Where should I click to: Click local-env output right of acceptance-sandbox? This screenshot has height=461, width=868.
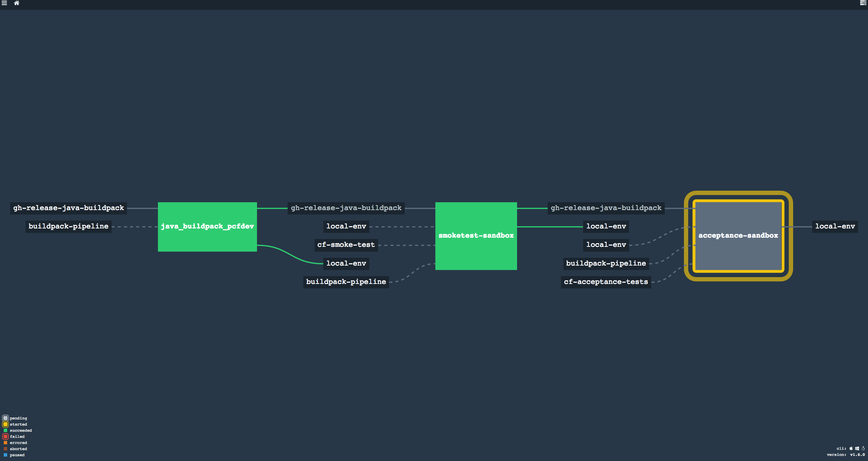(x=835, y=226)
